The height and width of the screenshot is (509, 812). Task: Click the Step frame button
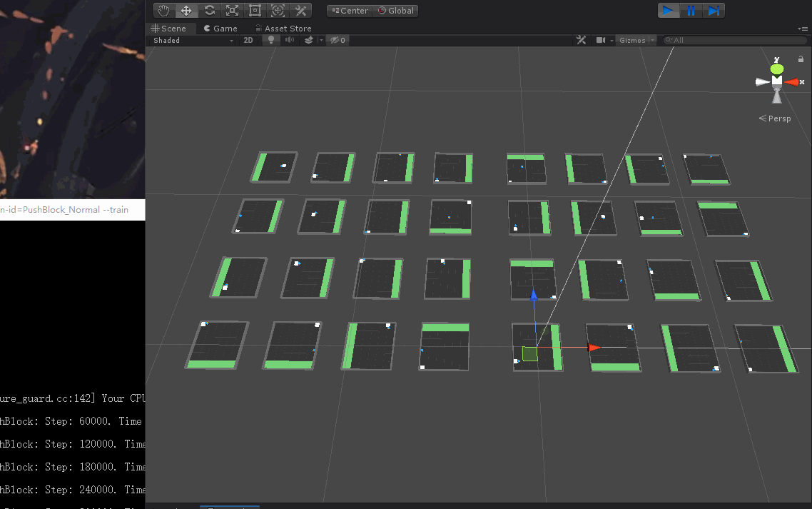point(714,11)
